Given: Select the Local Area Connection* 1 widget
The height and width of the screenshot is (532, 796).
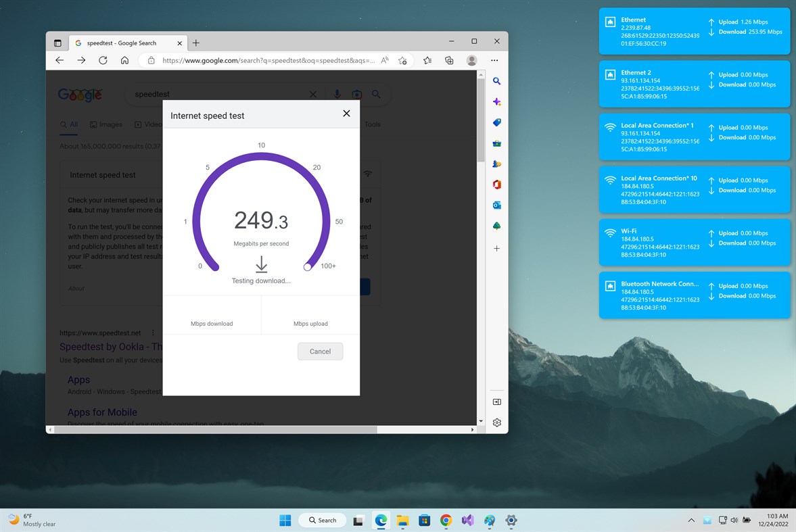Looking at the screenshot, I should tap(695, 137).
